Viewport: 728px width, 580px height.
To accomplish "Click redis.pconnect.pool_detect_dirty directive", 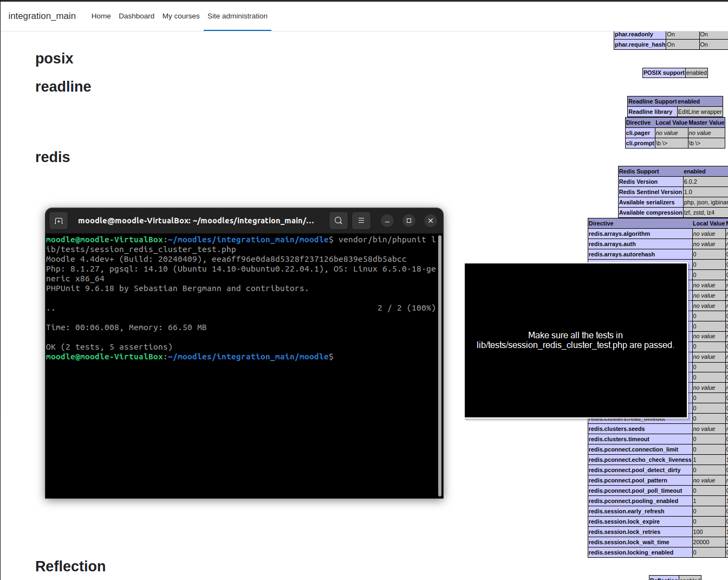I will [640, 470].
